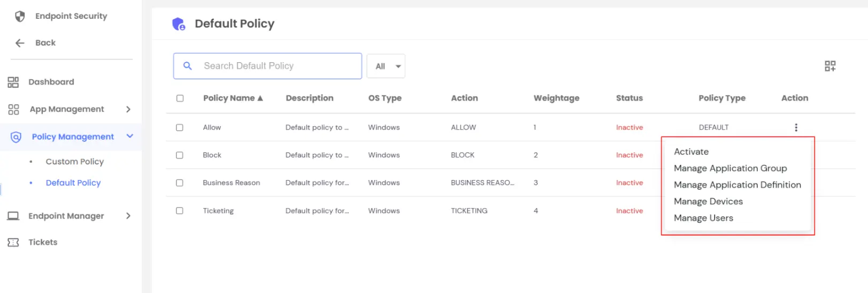The height and width of the screenshot is (293, 868).
Task: Expand the App Management section chevron
Action: point(128,109)
